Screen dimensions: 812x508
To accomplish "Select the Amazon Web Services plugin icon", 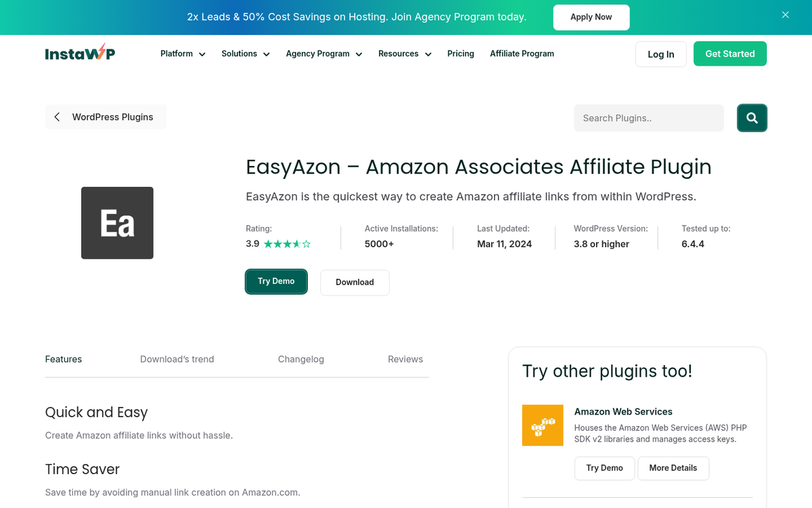I will click(542, 425).
